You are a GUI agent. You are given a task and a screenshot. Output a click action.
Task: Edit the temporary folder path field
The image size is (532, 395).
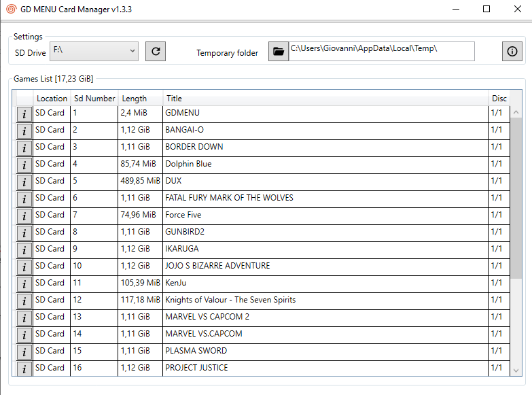pos(382,51)
